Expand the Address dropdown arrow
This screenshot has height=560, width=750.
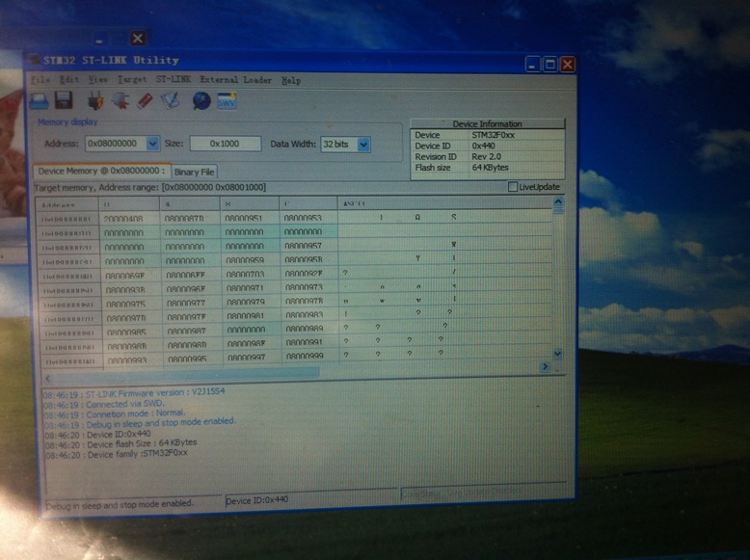[152, 144]
